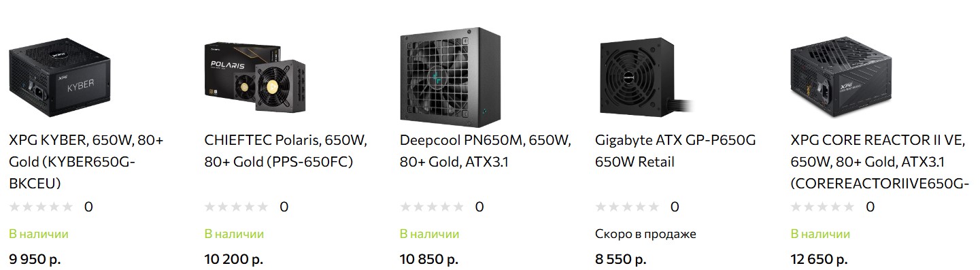Click 'В наличии' status under Deepcool PN650M

point(429,234)
